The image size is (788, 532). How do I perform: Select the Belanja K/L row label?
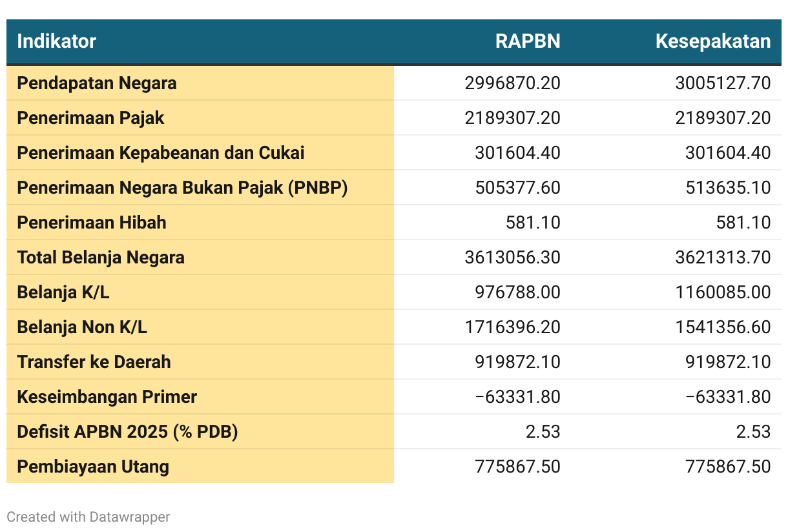click(x=63, y=292)
